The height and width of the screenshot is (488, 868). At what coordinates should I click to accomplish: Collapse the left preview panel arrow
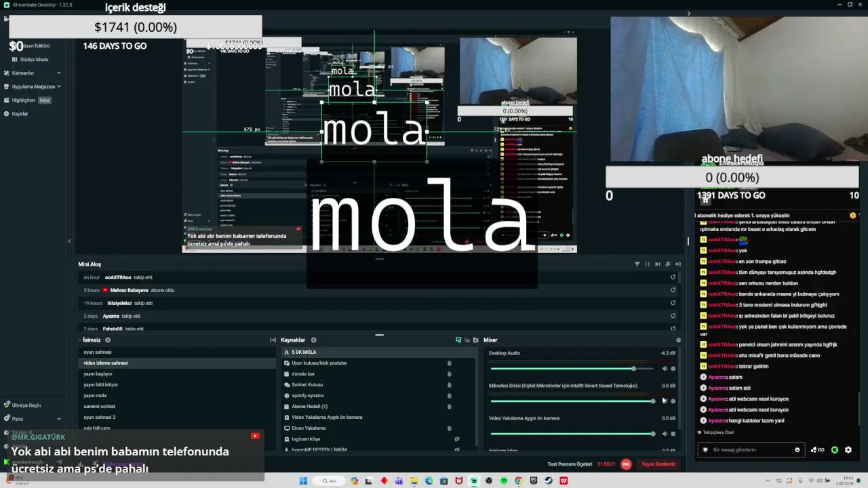[69, 241]
